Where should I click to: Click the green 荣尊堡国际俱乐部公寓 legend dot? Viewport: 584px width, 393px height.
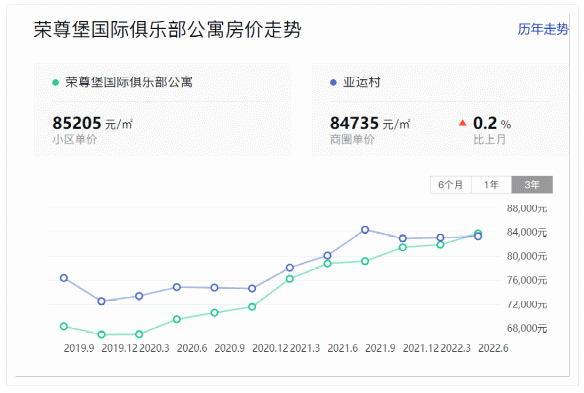(55, 82)
